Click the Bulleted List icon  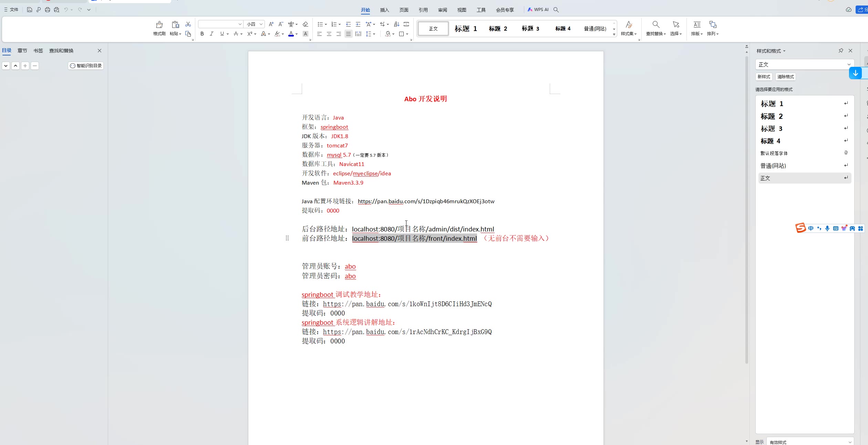pos(320,24)
